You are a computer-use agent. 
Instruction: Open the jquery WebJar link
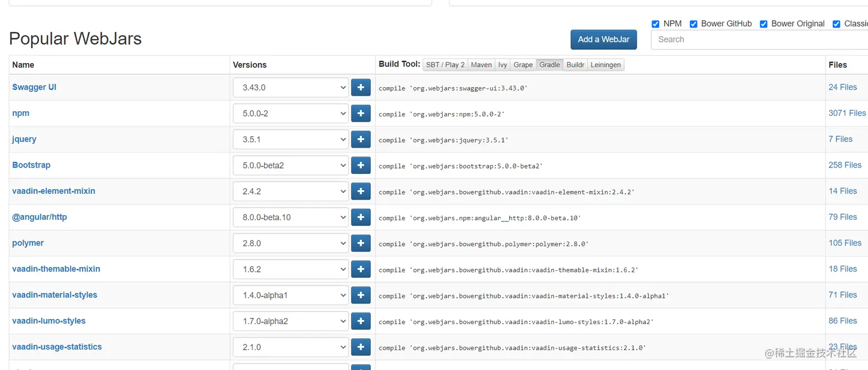(x=24, y=139)
